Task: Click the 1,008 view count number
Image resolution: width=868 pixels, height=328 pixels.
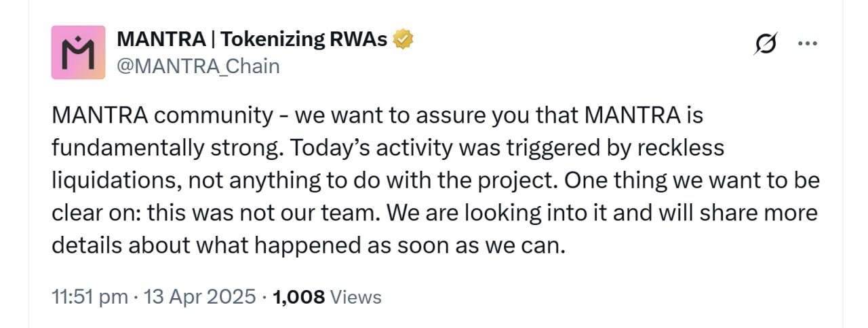Action: [x=298, y=297]
